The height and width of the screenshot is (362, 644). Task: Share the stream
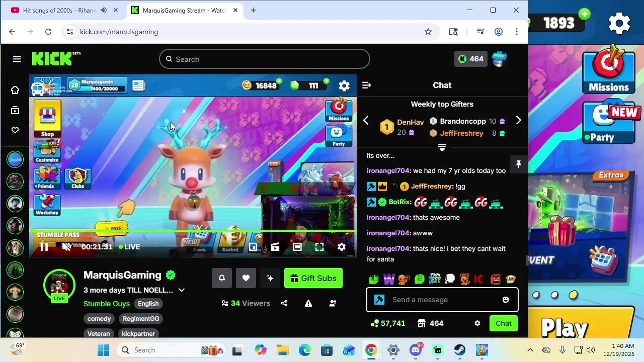(284, 303)
